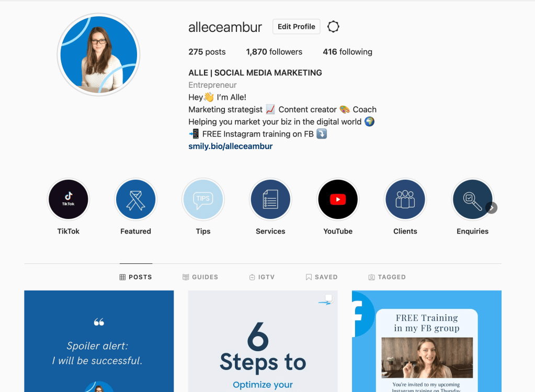Screen dimensions: 535x392
Task: Open the Featured ribbon highlight
Action: click(136, 200)
